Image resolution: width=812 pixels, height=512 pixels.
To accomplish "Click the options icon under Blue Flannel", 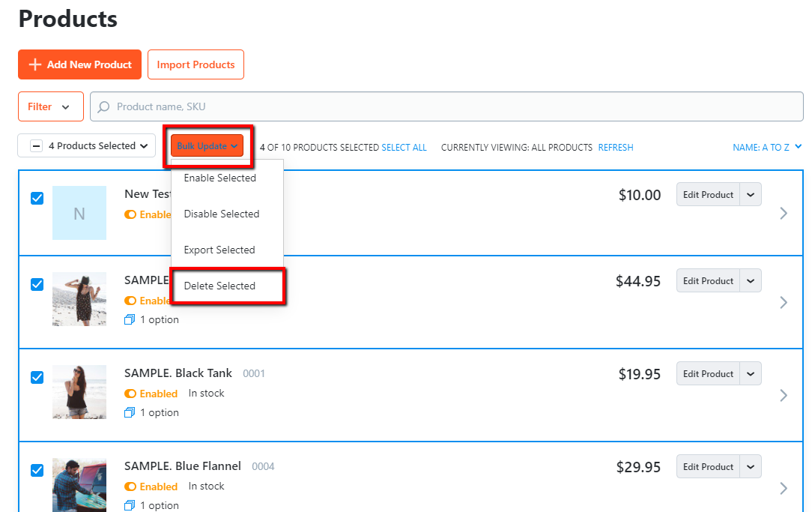I will (x=130, y=505).
